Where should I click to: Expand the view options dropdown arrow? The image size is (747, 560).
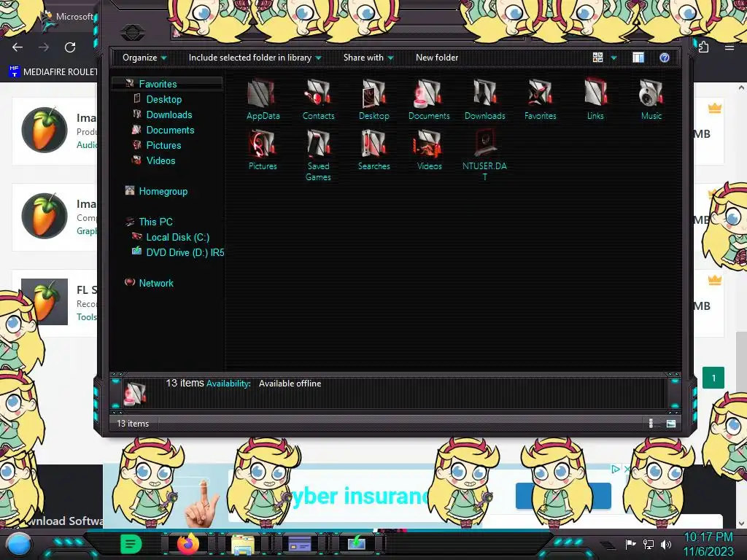pyautogui.click(x=614, y=58)
